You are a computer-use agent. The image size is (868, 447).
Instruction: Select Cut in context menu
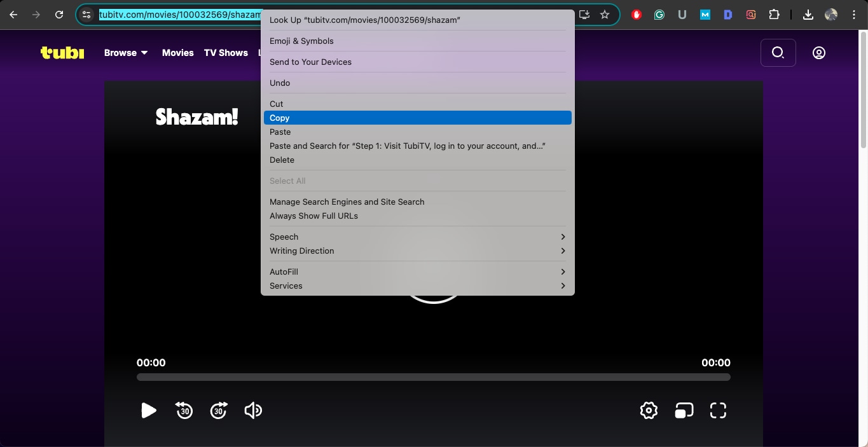418,104
